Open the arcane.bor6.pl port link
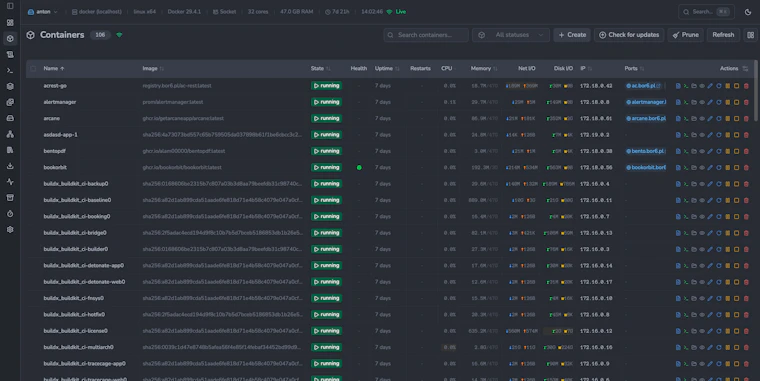 [x=646, y=118]
